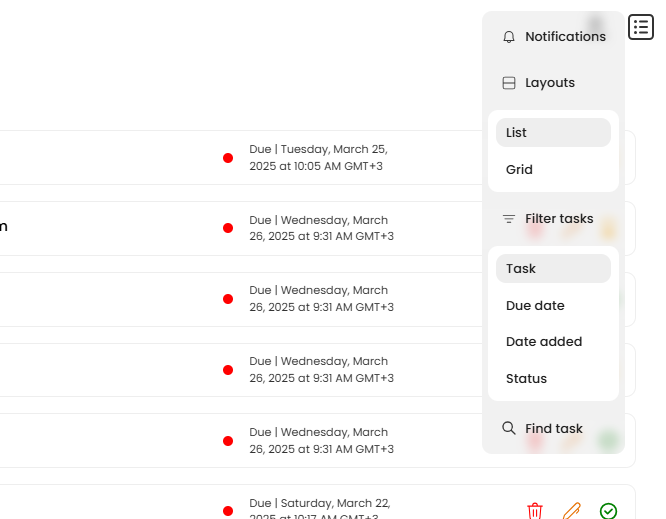This screenshot has width=666, height=519.
Task: Click the Notifications bell icon
Action: click(x=509, y=37)
